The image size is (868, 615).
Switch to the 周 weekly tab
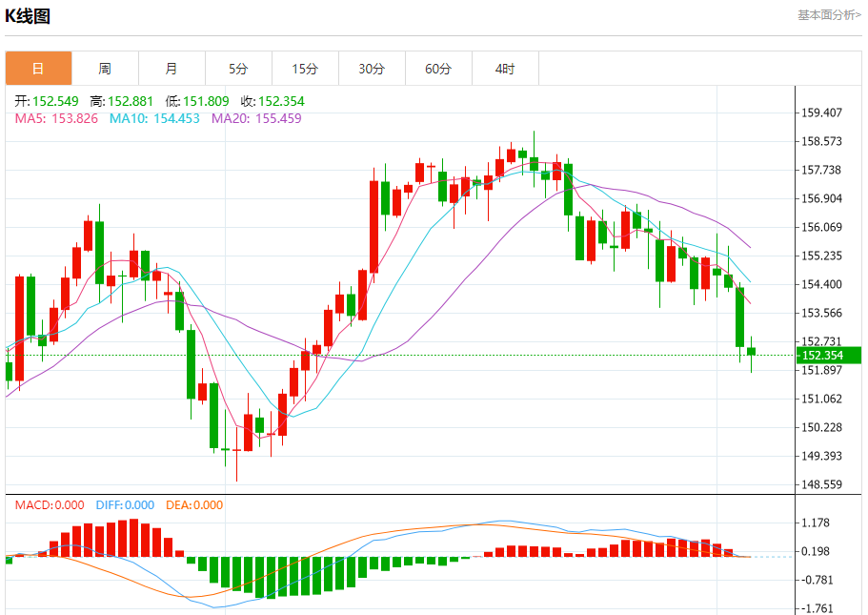pyautogui.click(x=105, y=69)
